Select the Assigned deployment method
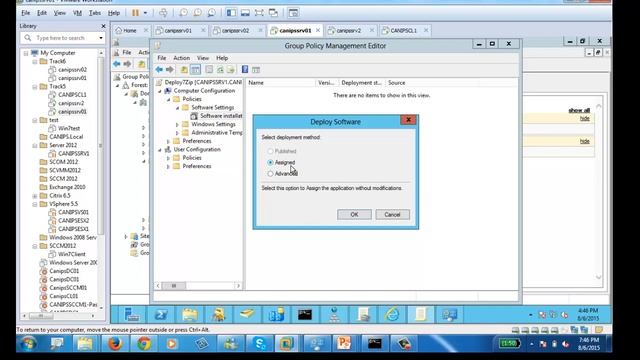Screen dimensions: 640x360 tap(270, 162)
